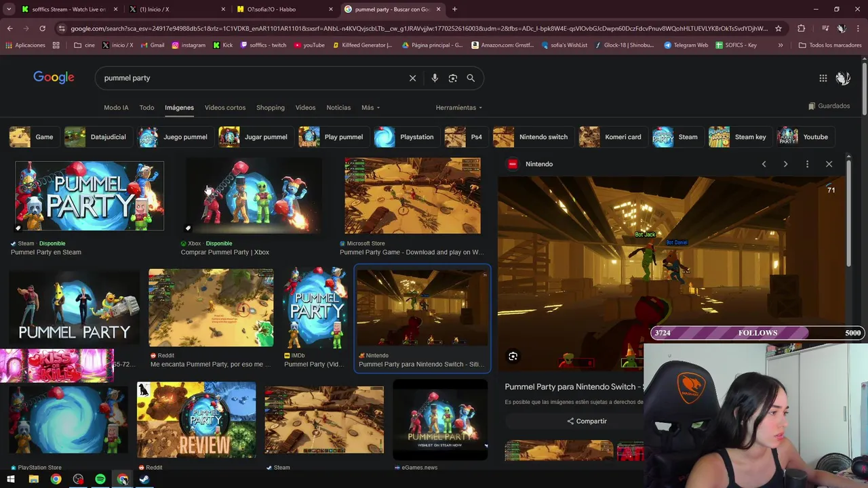Open Todos los marcadores folder

click(x=830, y=45)
